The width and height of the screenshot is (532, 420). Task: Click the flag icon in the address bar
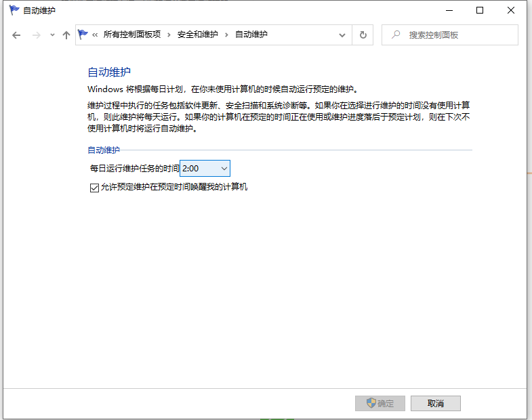[83, 35]
